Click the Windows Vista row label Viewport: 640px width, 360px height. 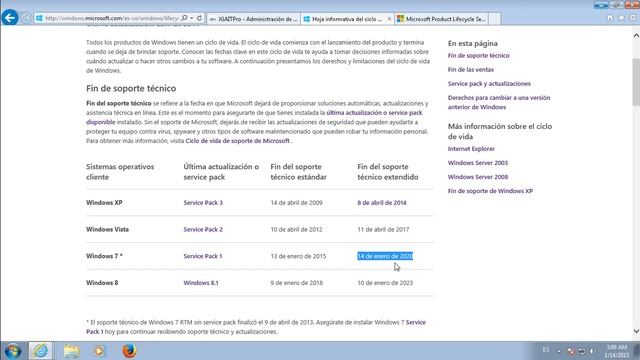tap(107, 229)
